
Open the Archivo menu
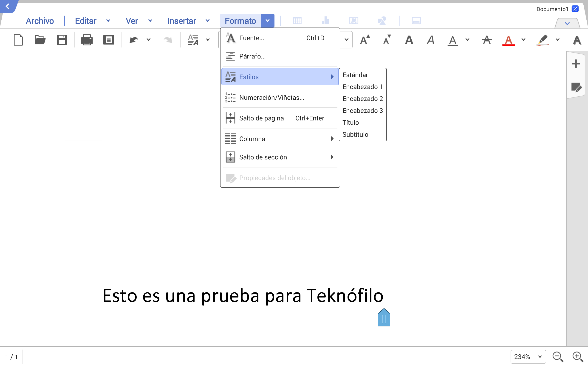click(40, 21)
